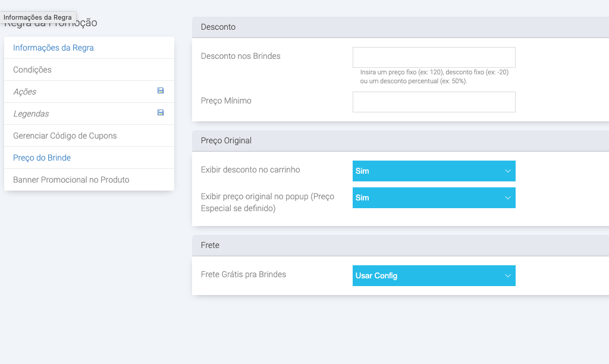This screenshot has height=364, width=609.
Task: Click the save icon beside Legendas
Action: coord(160,113)
